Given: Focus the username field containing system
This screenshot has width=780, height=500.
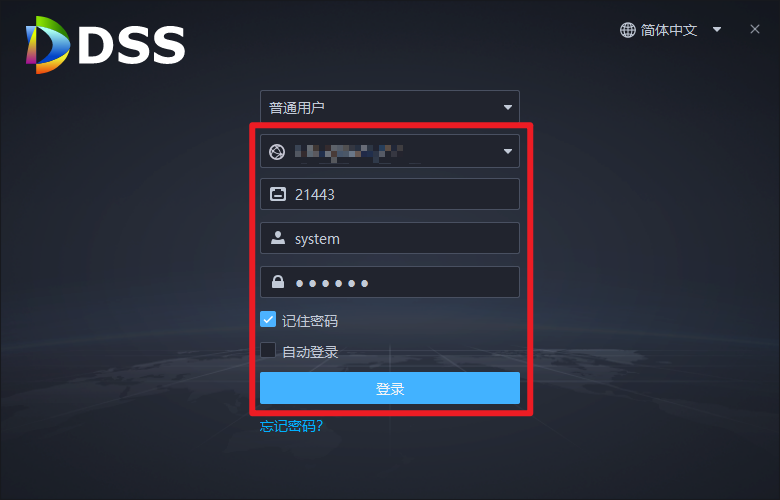Looking at the screenshot, I should point(390,238).
